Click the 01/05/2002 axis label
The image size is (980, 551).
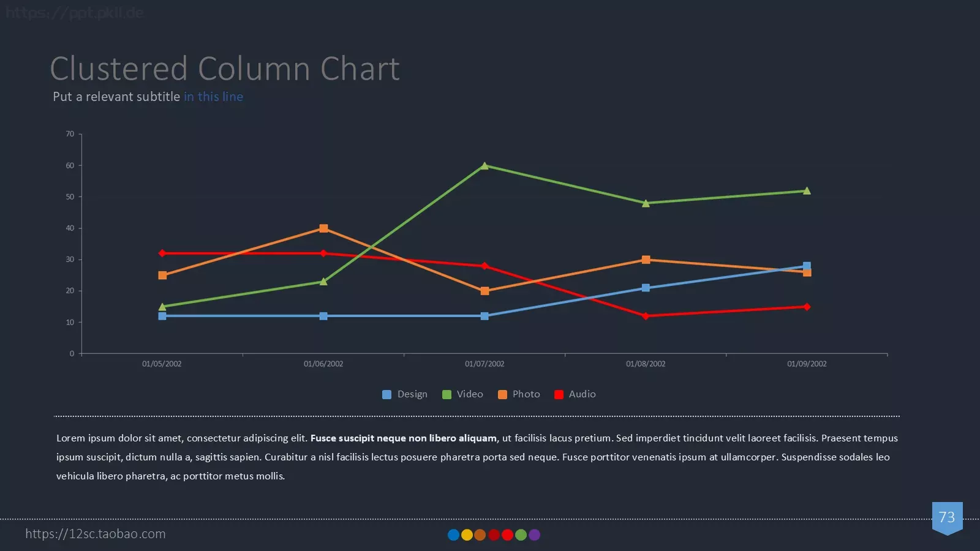pos(162,364)
